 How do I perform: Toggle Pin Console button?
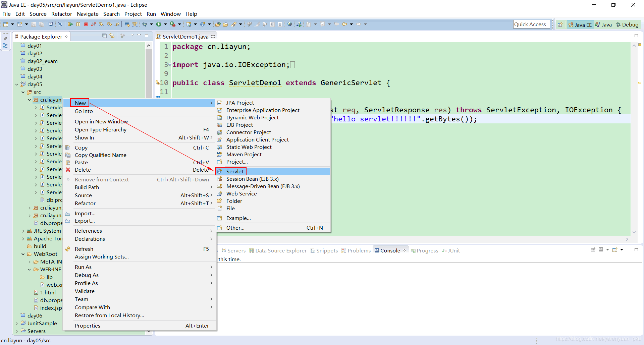[x=593, y=250]
